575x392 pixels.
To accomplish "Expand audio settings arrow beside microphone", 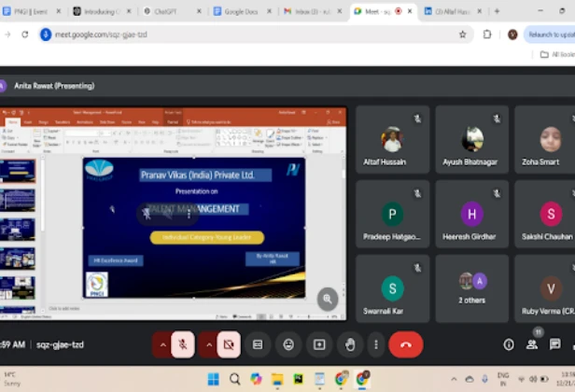I will coord(162,344).
